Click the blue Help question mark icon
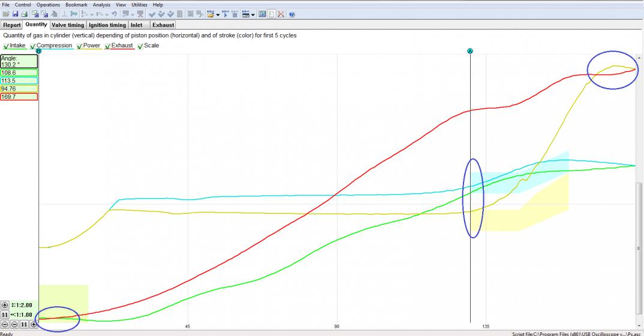Image resolution: width=644 pixels, height=336 pixels. [x=291, y=14]
